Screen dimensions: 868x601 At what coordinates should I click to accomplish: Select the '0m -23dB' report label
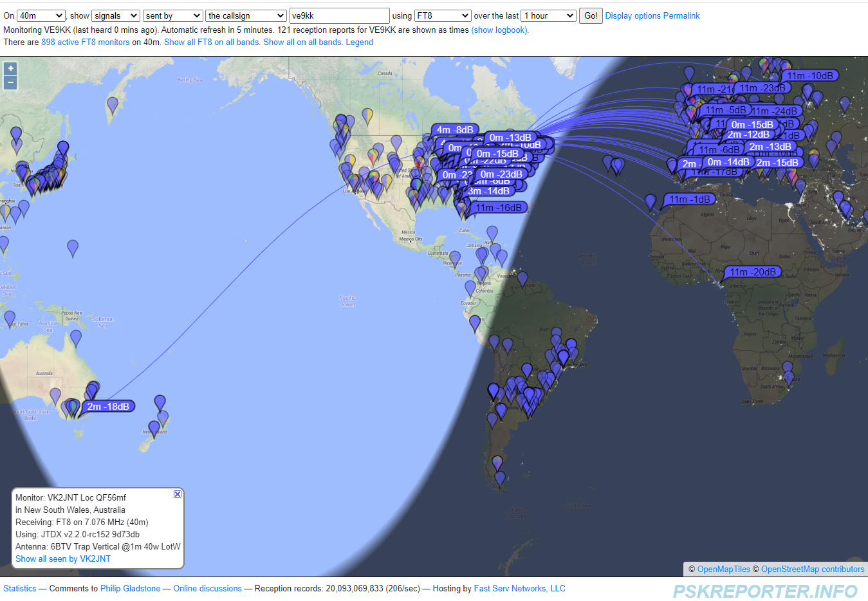[x=501, y=174]
